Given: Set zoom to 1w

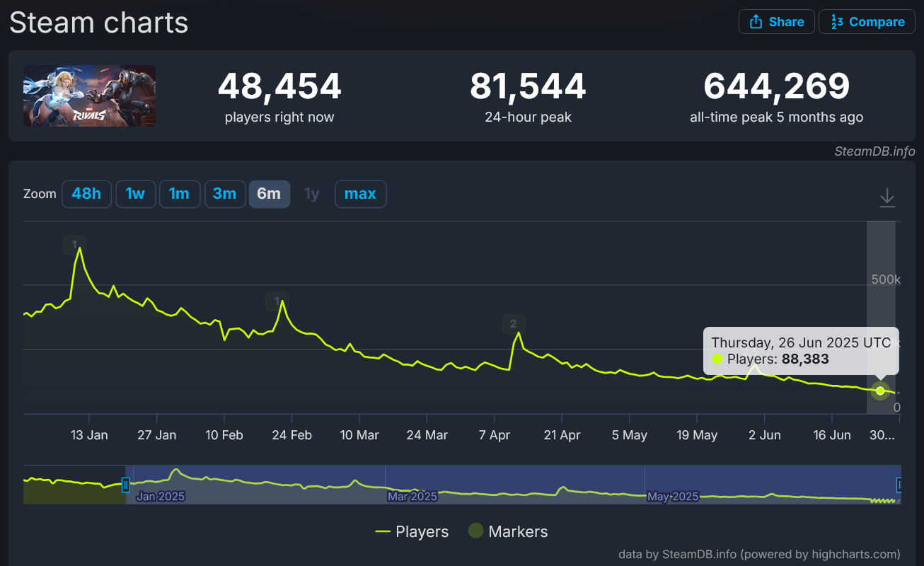Looking at the screenshot, I should [135, 194].
